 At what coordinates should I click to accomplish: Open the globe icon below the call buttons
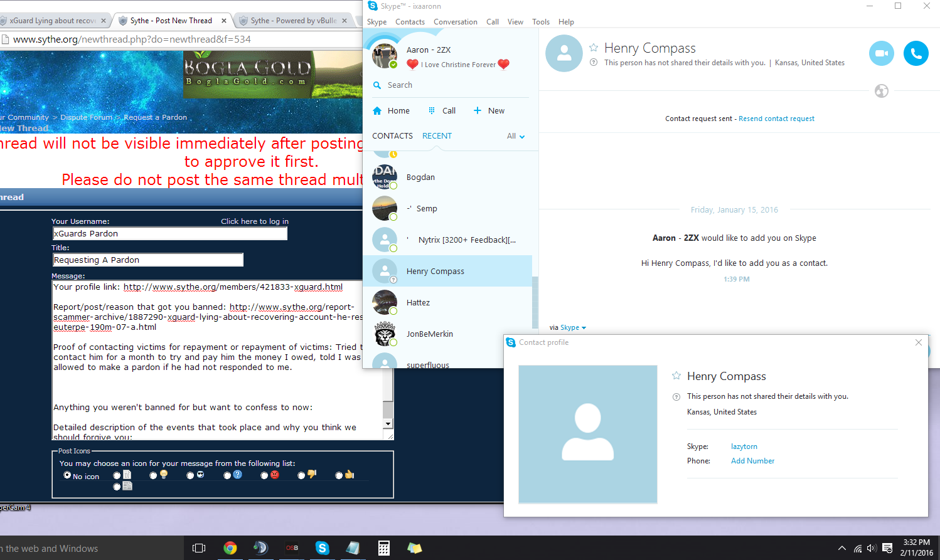point(882,91)
